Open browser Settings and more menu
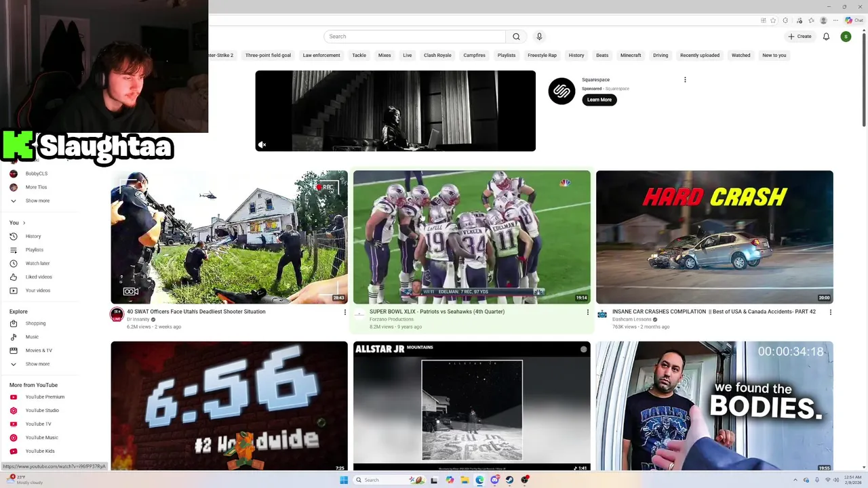868x488 pixels. pyautogui.click(x=835, y=20)
